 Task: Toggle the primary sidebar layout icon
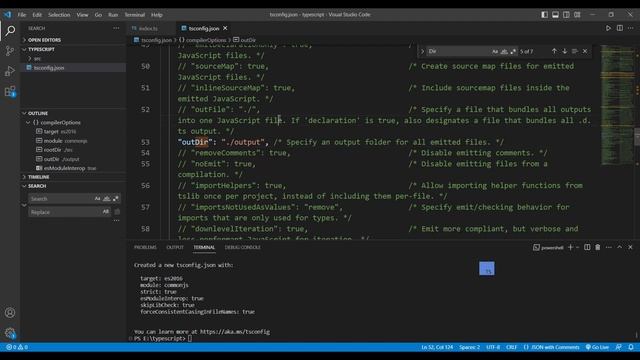click(x=544, y=15)
